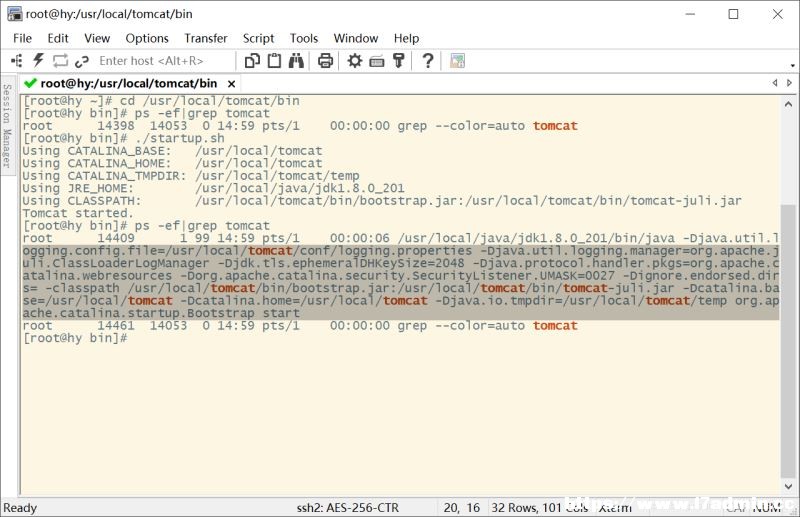Click the SecureFX picture icon
Viewport: 800px width, 517px height.
(457, 61)
